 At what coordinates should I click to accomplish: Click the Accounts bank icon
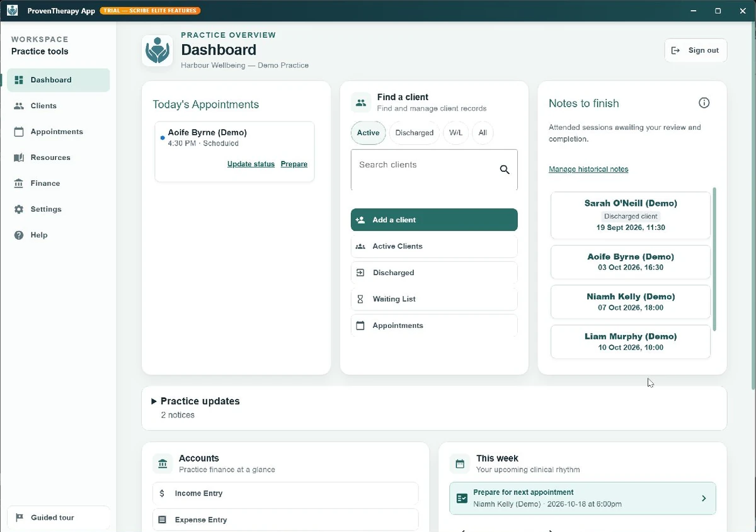coord(163,464)
